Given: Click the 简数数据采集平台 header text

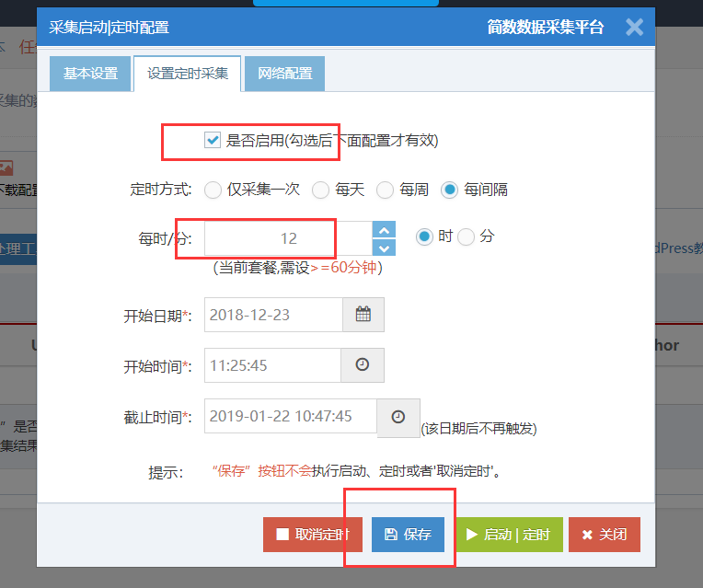Looking at the screenshot, I should pos(545,28).
